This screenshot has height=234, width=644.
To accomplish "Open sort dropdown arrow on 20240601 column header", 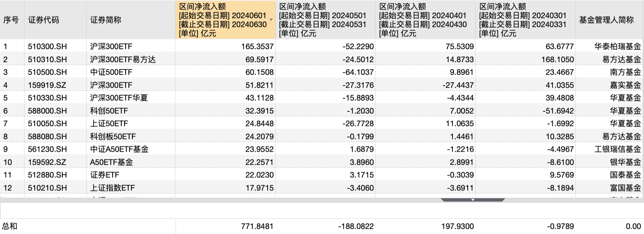I will (x=271, y=20).
